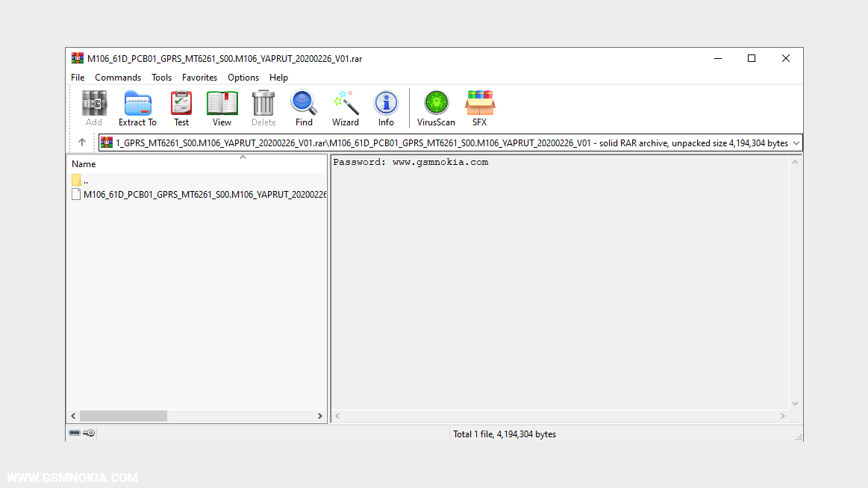The height and width of the screenshot is (488, 868).
Task: Click the comment pane scroll left arrow
Action: [337, 416]
